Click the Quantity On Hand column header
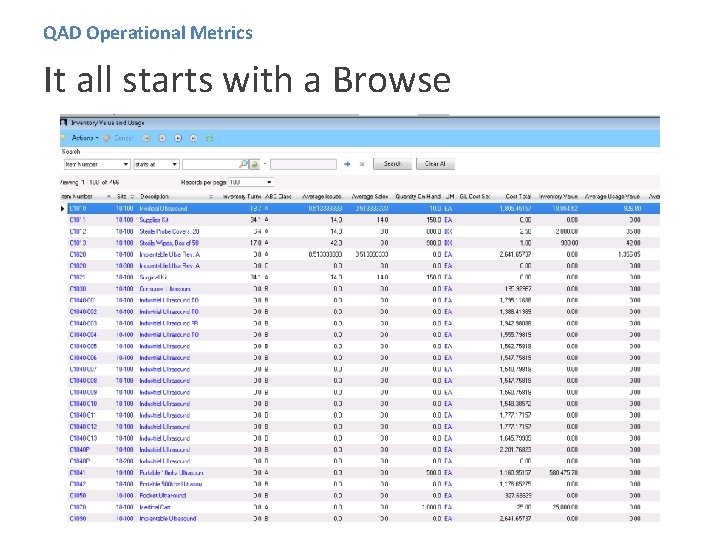720x540 pixels. click(418, 197)
